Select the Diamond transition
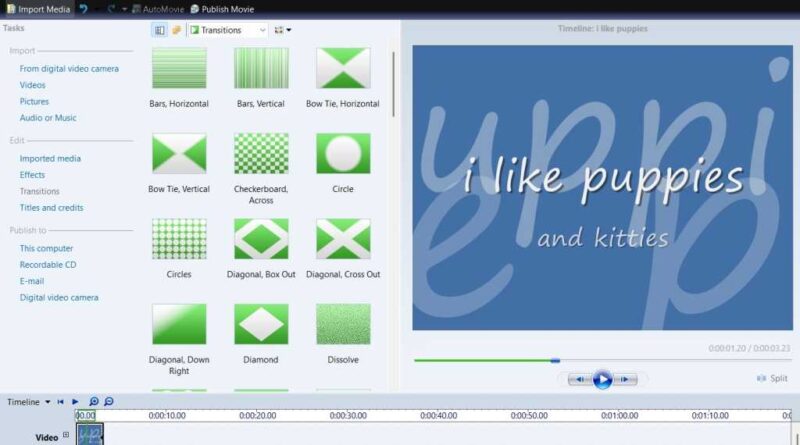 (261, 324)
